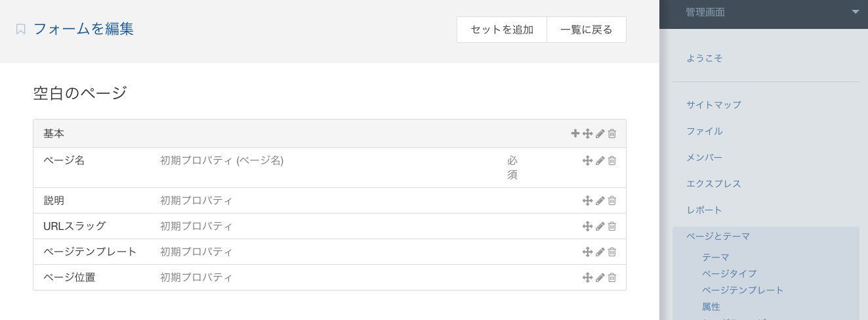Viewport: 868px width, 320px height.
Task: Click the move handle for URLスラッグ row
Action: coord(588,226)
